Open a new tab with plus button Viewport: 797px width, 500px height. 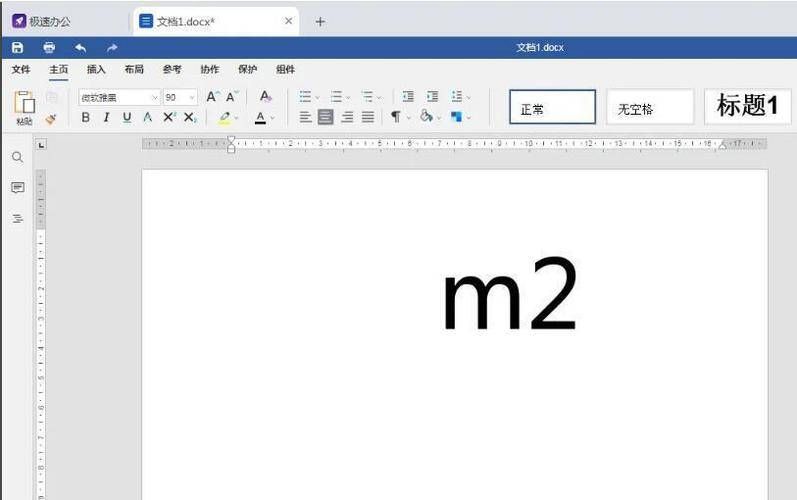click(320, 21)
